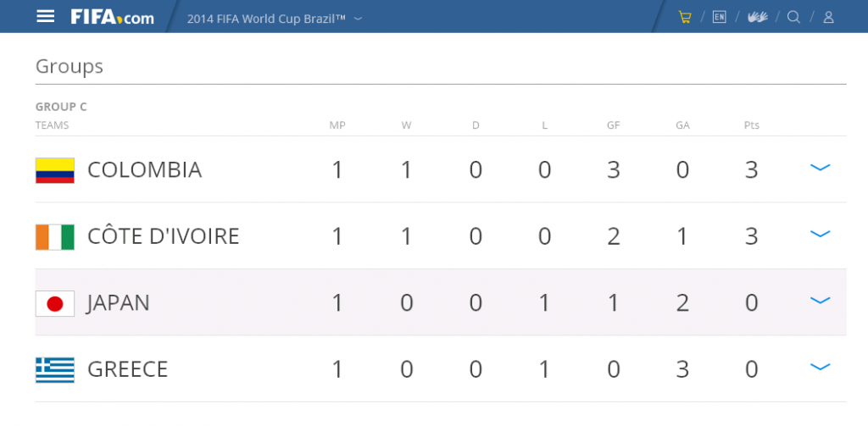The height and width of the screenshot is (426, 868).
Task: Click the Greece flag icon
Action: click(55, 370)
